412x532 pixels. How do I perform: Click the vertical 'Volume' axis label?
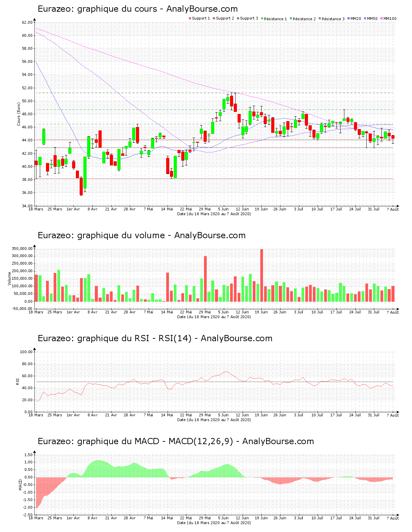click(x=9, y=278)
